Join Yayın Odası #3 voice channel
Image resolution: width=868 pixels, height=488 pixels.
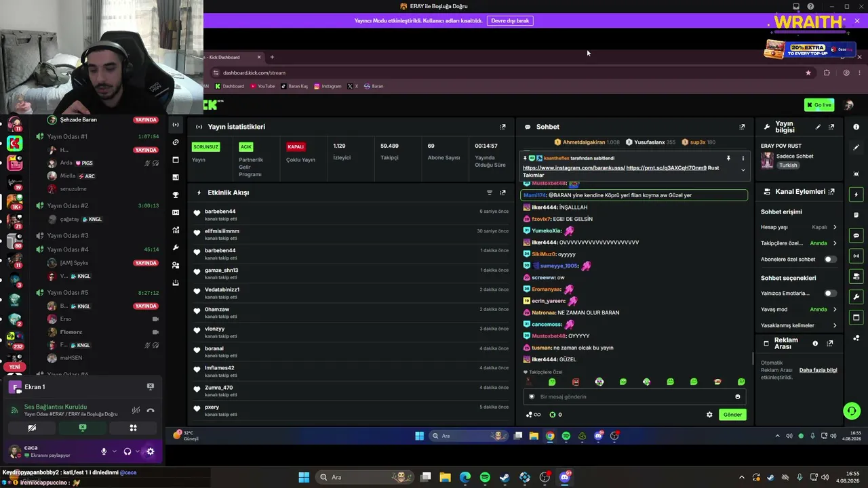[x=68, y=235]
